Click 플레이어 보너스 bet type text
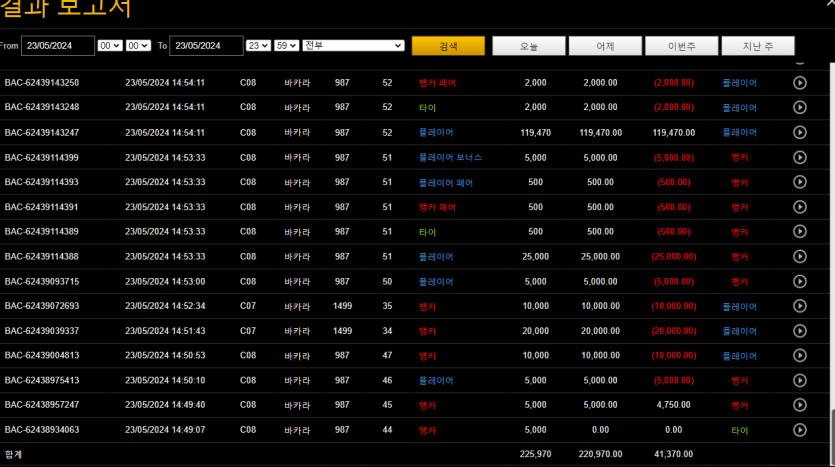Screen dimensions: 835x467 tap(450, 158)
